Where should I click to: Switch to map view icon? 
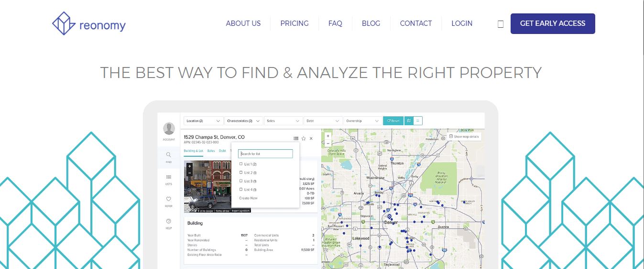point(409,121)
